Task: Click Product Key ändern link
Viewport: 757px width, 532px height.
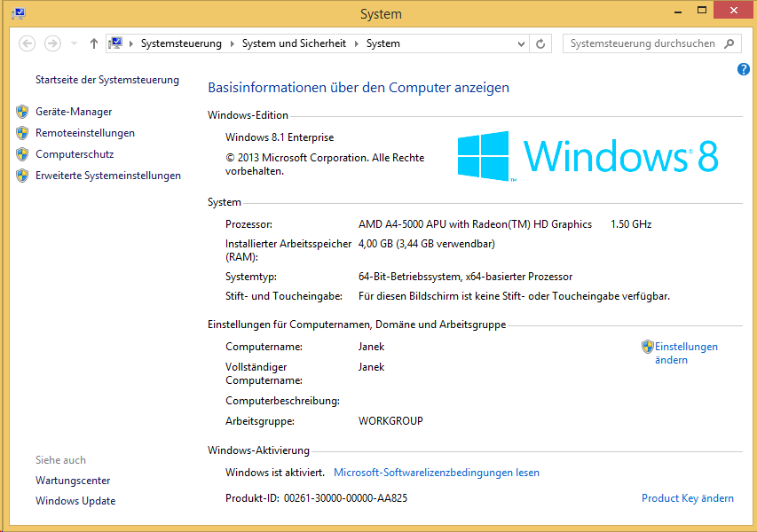Action: tap(688, 498)
